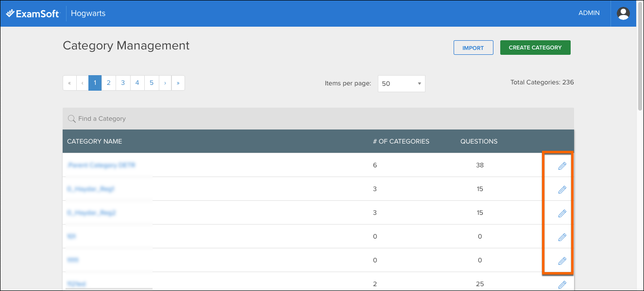Click the magnifier icon in the search bar

tap(71, 118)
